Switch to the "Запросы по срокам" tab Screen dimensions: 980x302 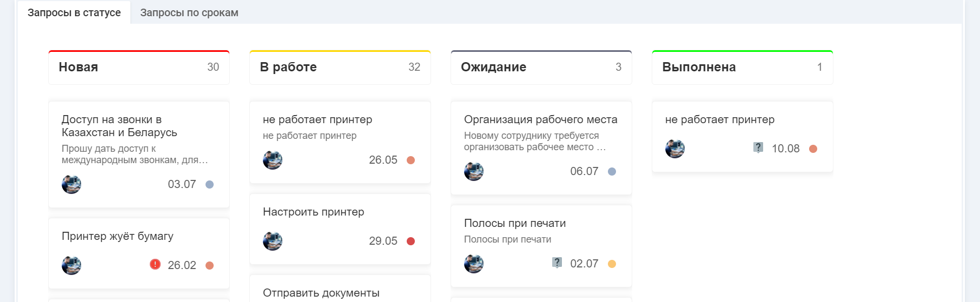pyautogui.click(x=189, y=12)
